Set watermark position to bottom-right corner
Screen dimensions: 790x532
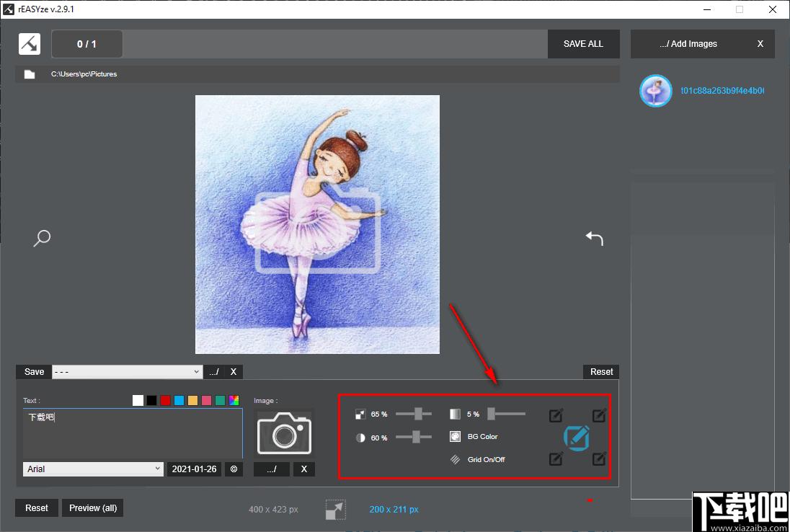click(x=599, y=458)
